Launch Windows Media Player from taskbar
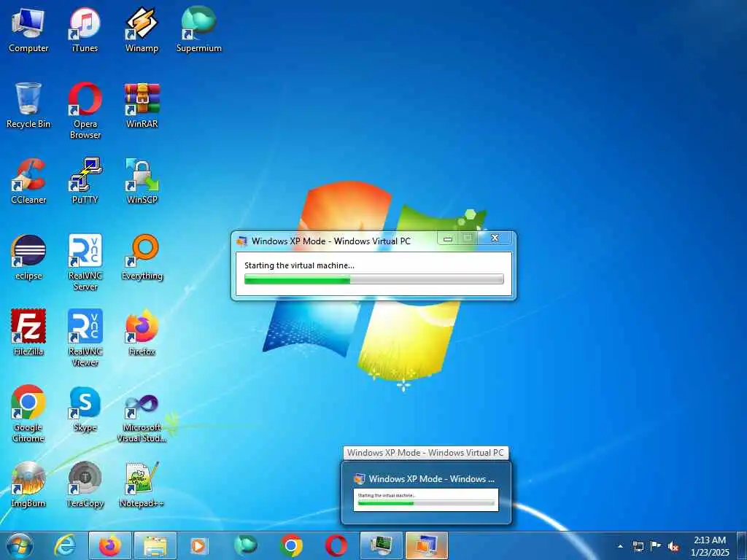The image size is (747, 560). [198, 546]
